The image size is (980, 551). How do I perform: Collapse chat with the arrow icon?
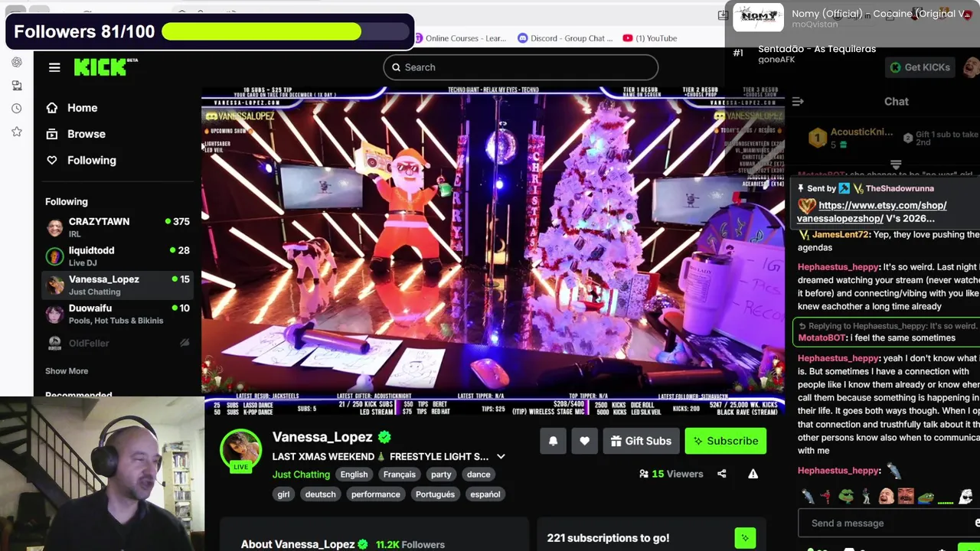(x=798, y=101)
